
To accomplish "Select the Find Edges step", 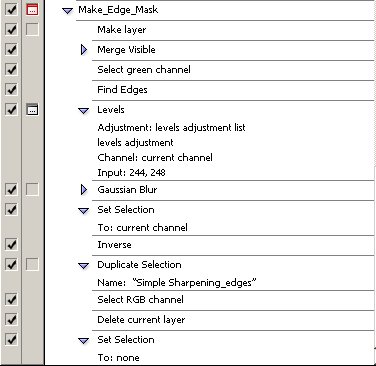I will point(233,90).
